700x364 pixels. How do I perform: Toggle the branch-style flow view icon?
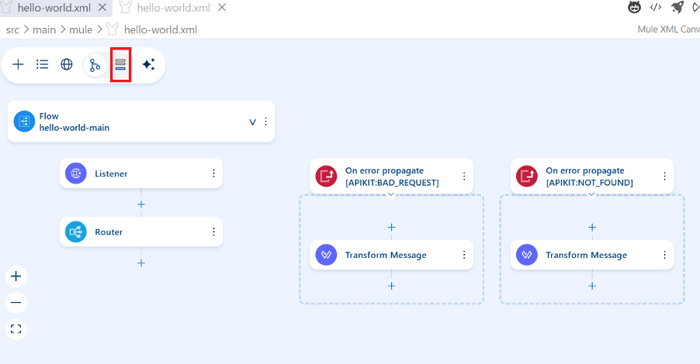tap(95, 65)
